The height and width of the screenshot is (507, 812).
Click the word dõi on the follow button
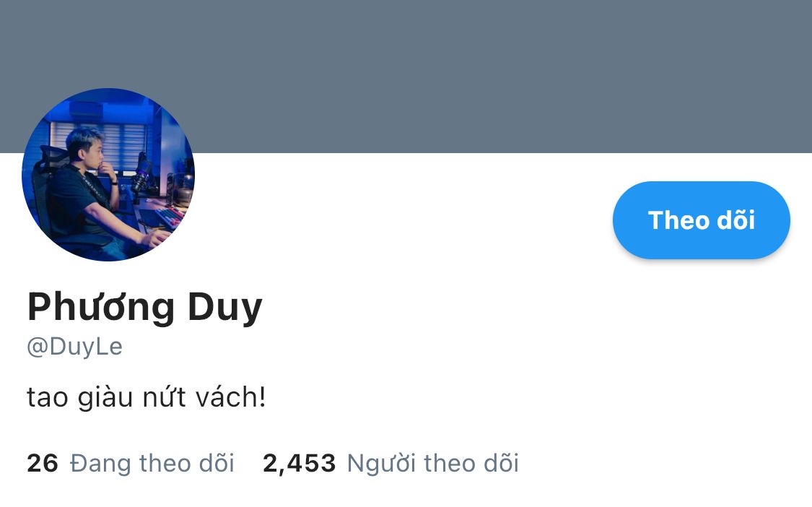click(x=736, y=220)
